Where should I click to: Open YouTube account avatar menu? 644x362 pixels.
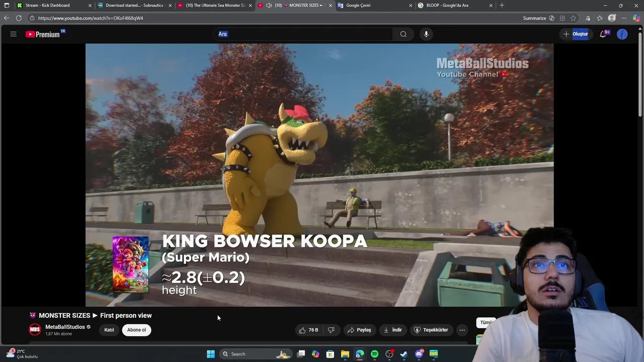click(622, 34)
